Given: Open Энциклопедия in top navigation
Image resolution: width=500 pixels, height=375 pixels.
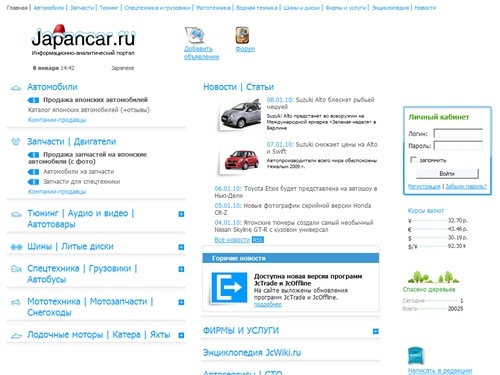Looking at the screenshot, I should point(390,8).
